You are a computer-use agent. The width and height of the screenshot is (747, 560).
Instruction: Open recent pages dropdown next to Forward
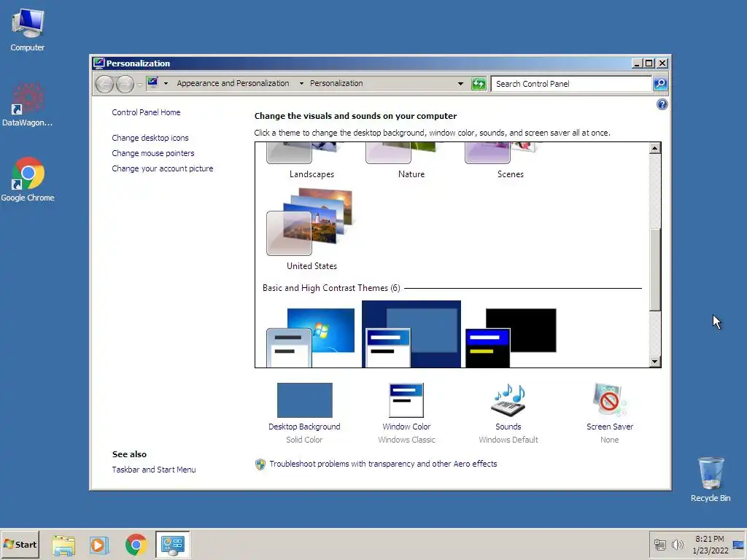(x=139, y=85)
